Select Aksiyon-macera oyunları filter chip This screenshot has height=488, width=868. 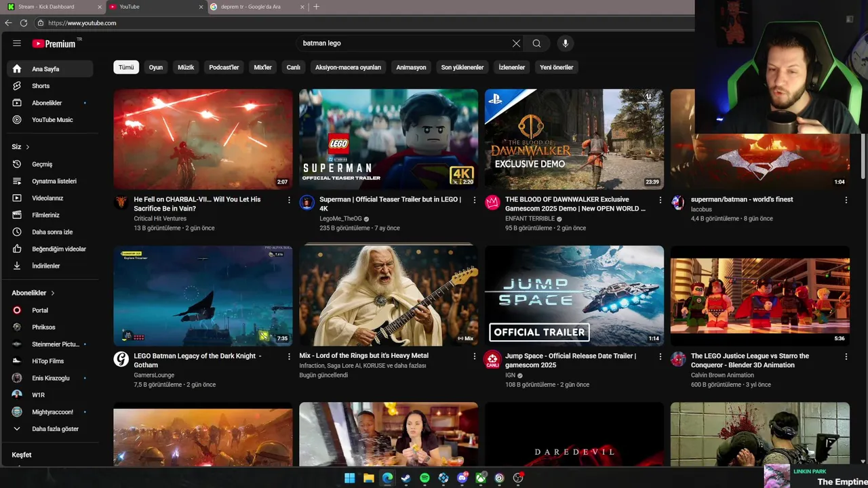[348, 67]
